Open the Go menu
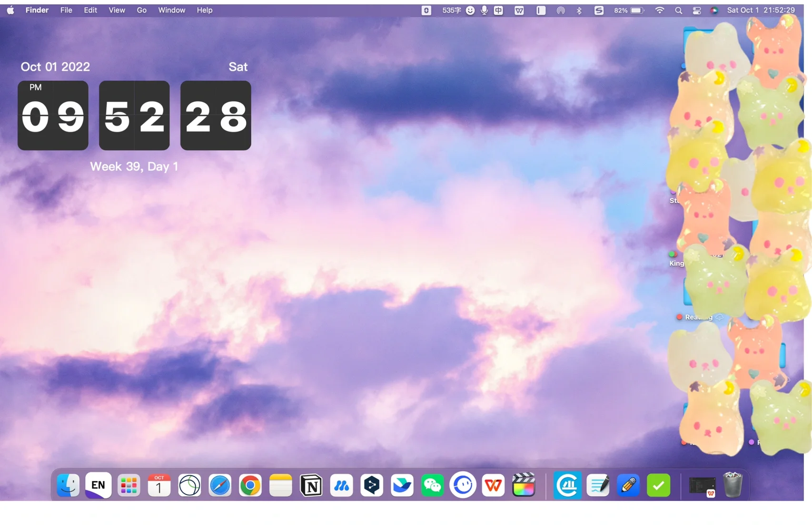Viewport: 812px width, 526px height. click(x=141, y=10)
